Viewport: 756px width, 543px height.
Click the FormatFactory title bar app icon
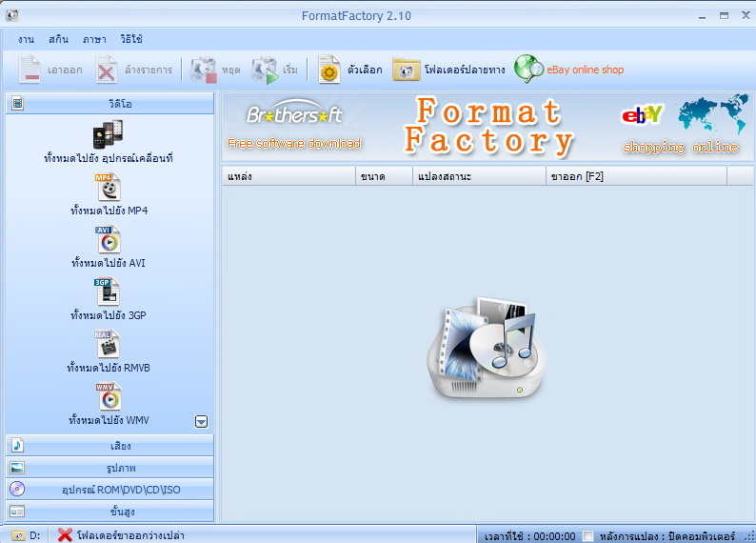tap(12, 15)
